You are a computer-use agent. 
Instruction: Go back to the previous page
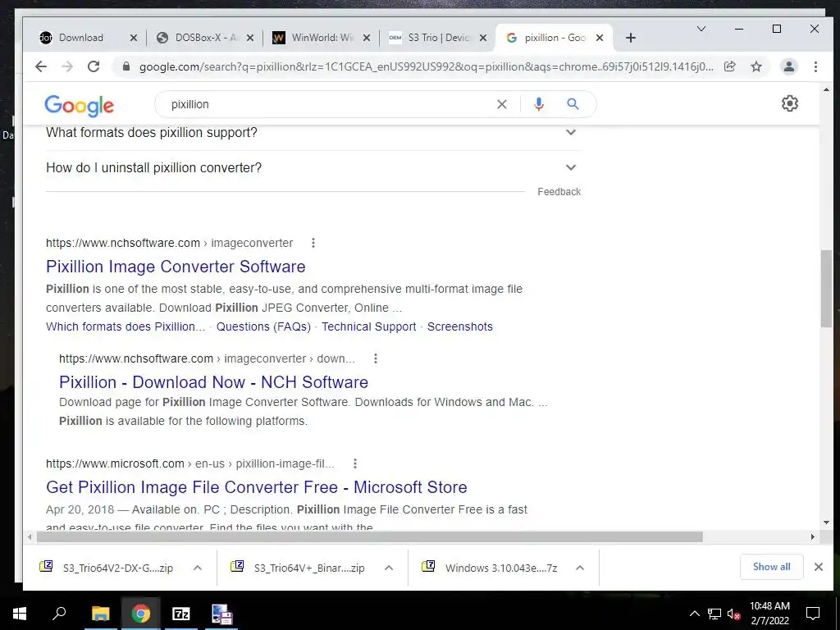point(41,66)
